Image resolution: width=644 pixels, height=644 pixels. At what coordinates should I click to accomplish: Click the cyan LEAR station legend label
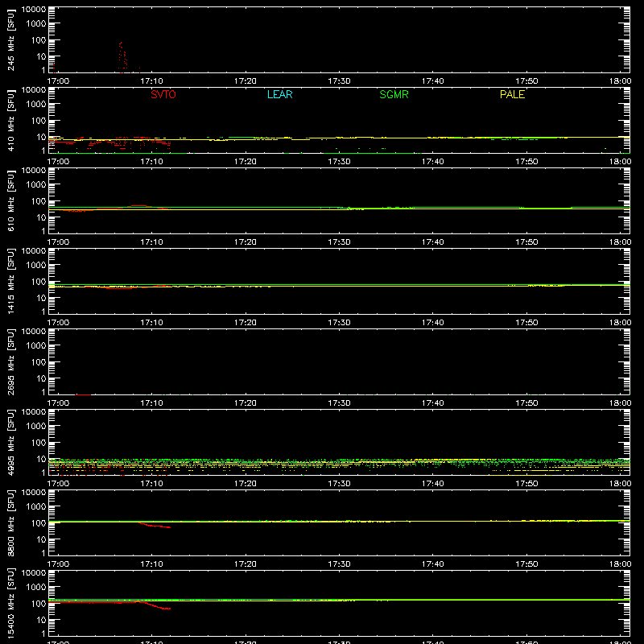(279, 94)
